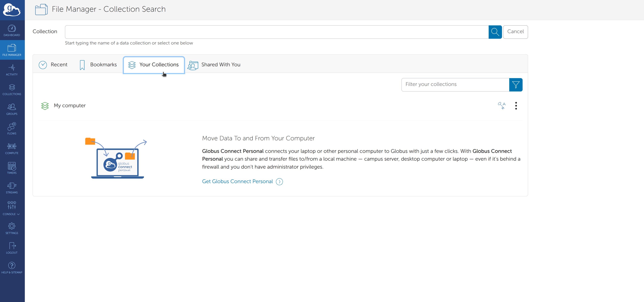This screenshot has height=302, width=644.
Task: Open the Timers sidebar icon
Action: tap(12, 168)
